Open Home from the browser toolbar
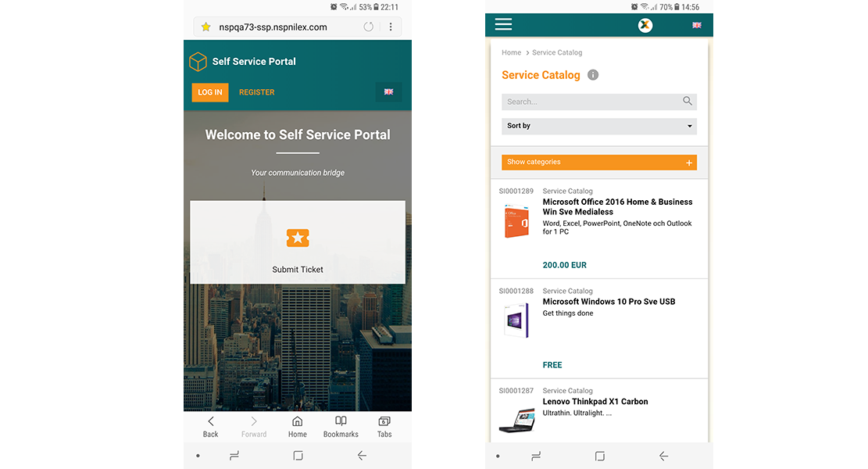This screenshot has height=469, width=868. click(297, 427)
